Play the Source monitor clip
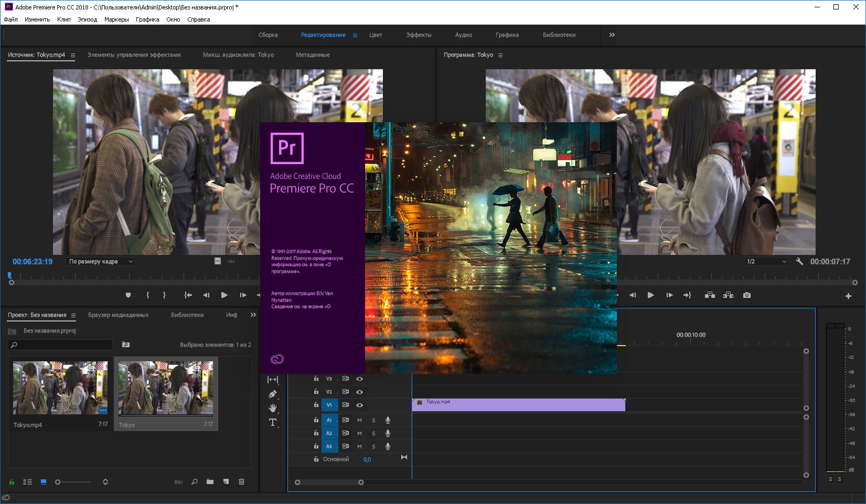Viewport: 866px width, 504px height. pyautogui.click(x=224, y=295)
